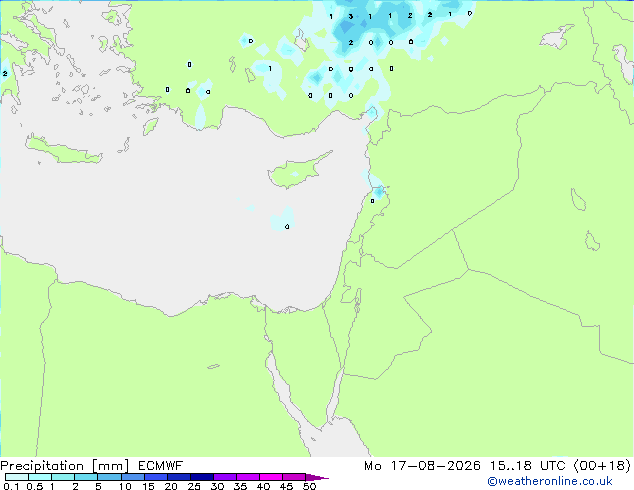Select the legend swatch between 2 and 5

[x=86, y=477]
